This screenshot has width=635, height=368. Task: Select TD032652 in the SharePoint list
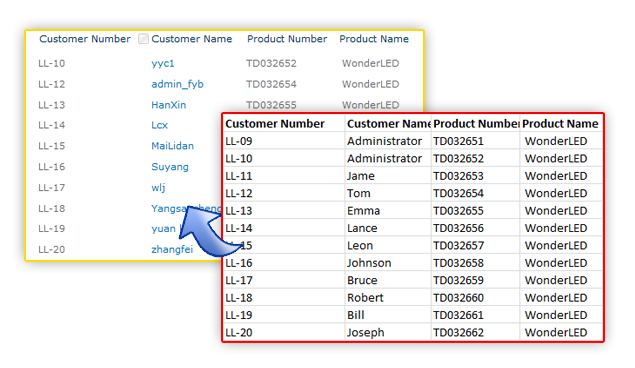[x=271, y=64]
